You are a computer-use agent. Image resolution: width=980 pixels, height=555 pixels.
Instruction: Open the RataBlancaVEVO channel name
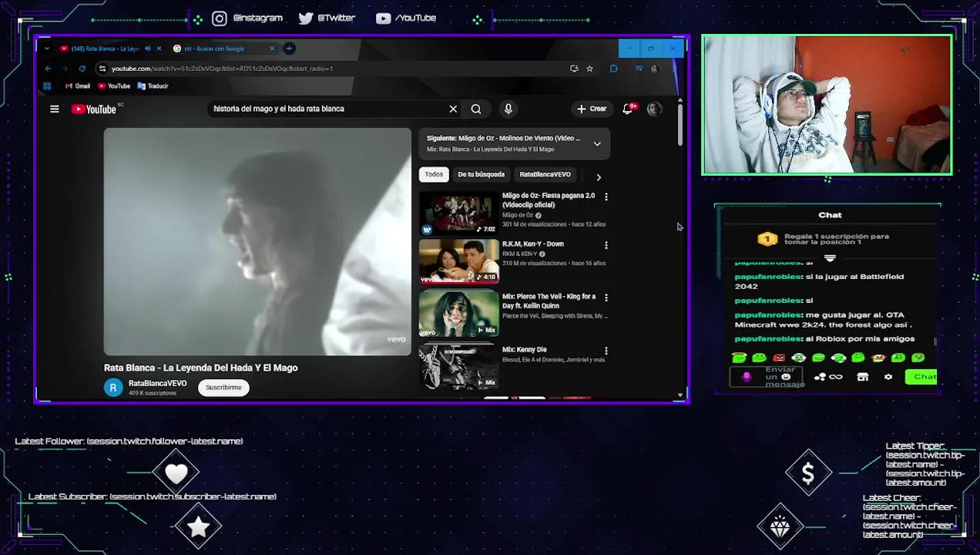157,384
